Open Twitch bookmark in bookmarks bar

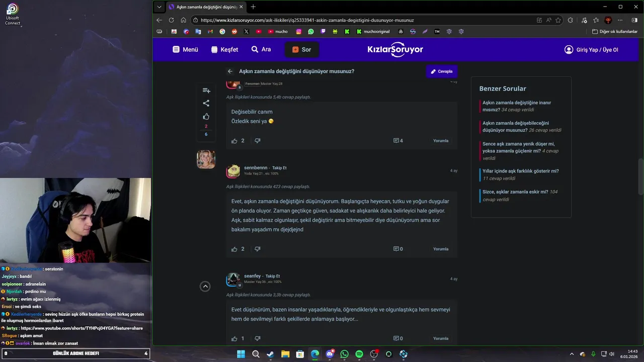(323, 31)
